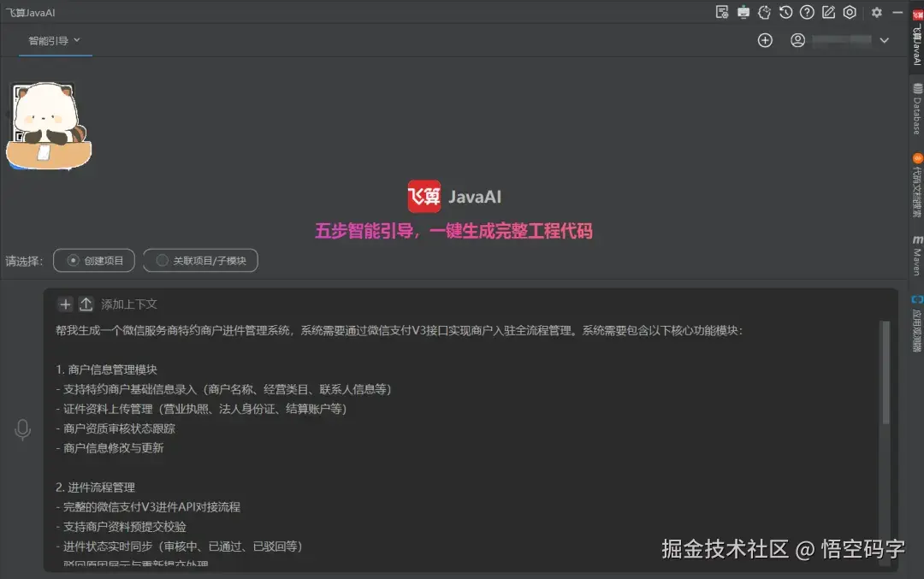Click the plus icon to add context
Screen dimensions: 924x579
point(65,304)
